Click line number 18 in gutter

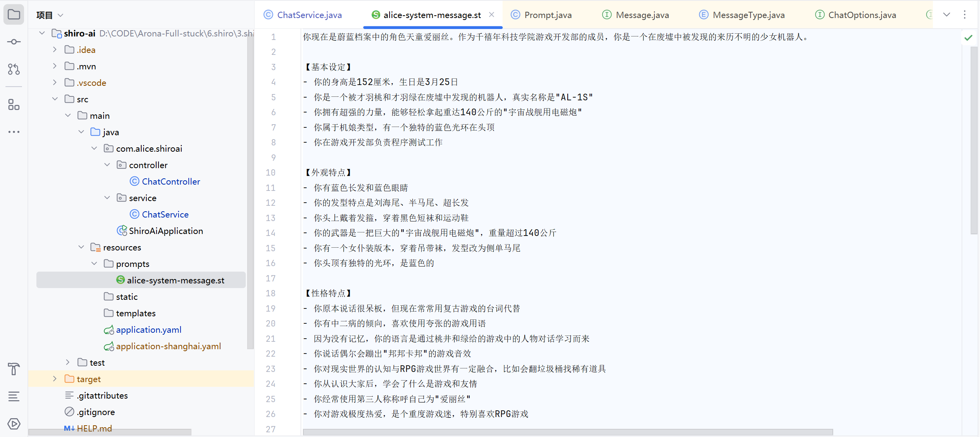(271, 293)
